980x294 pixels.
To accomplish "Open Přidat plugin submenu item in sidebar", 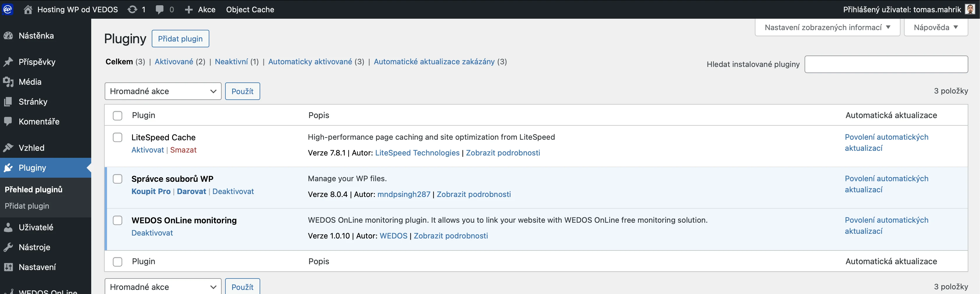I will point(27,206).
